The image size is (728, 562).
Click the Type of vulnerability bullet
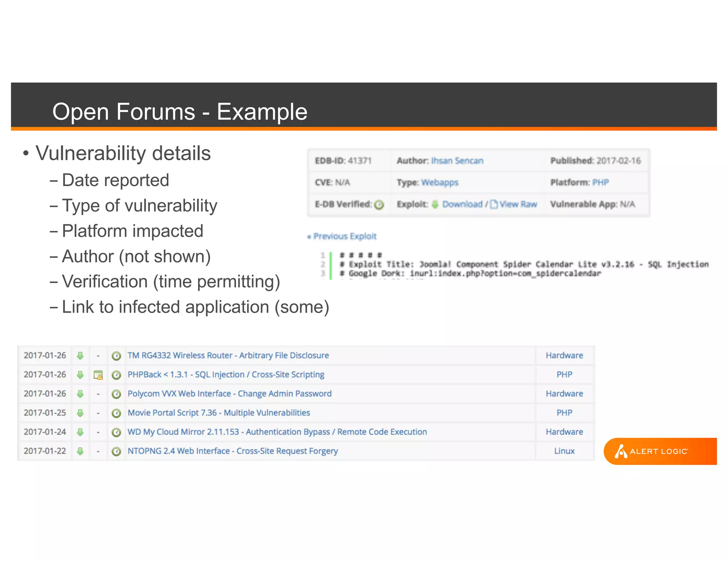click(x=140, y=206)
